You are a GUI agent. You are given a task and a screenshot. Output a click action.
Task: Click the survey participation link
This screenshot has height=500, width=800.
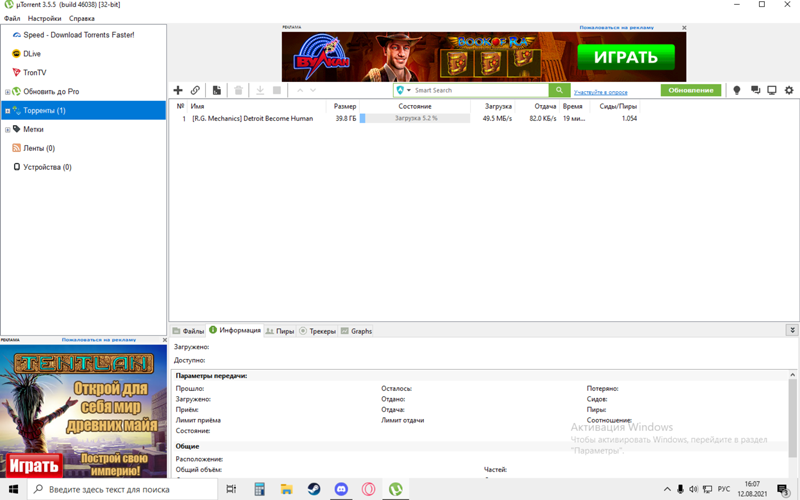tap(601, 92)
